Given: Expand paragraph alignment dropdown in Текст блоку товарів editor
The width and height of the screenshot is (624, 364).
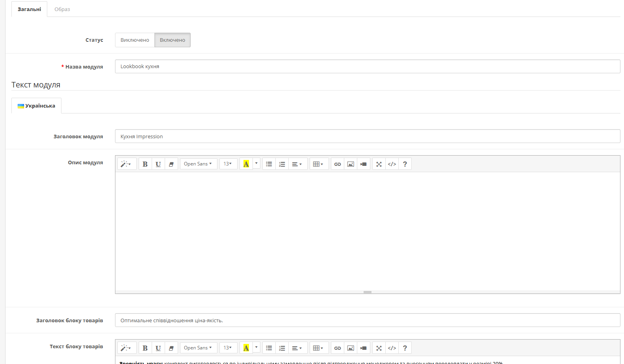Looking at the screenshot, I should (x=298, y=348).
